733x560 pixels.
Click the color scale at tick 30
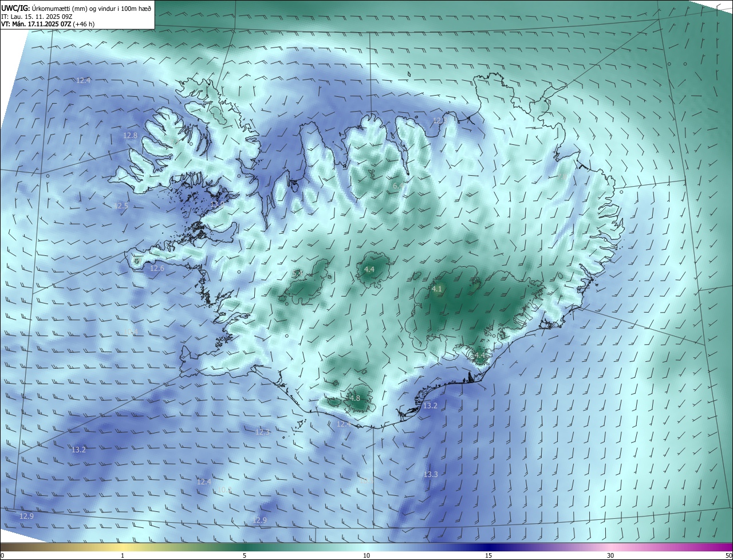[x=610, y=555]
